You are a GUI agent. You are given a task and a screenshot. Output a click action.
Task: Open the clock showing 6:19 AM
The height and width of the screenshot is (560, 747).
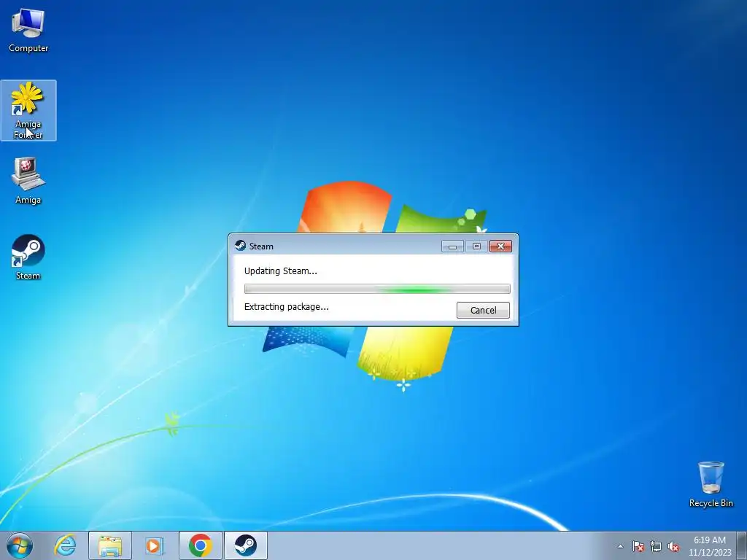710,545
